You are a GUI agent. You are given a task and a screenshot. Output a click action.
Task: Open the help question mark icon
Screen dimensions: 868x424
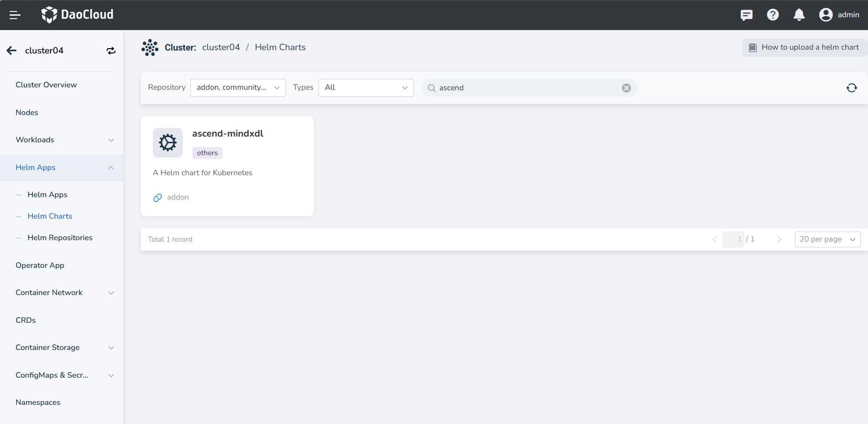[x=773, y=15]
